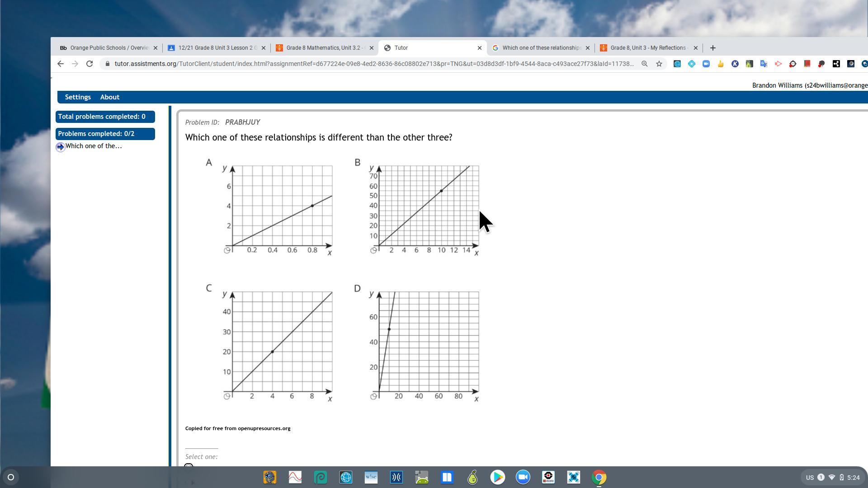Image resolution: width=868 pixels, height=488 pixels.
Task: Click the browser back arrow
Action: click(61, 64)
